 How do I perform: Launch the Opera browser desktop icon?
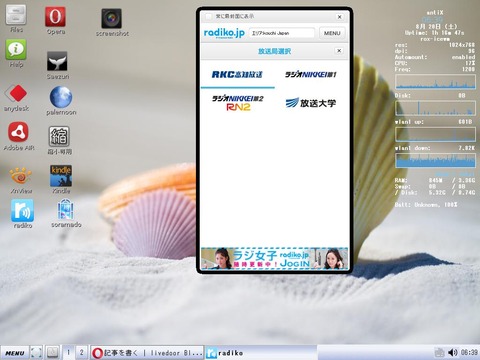pyautogui.click(x=55, y=16)
